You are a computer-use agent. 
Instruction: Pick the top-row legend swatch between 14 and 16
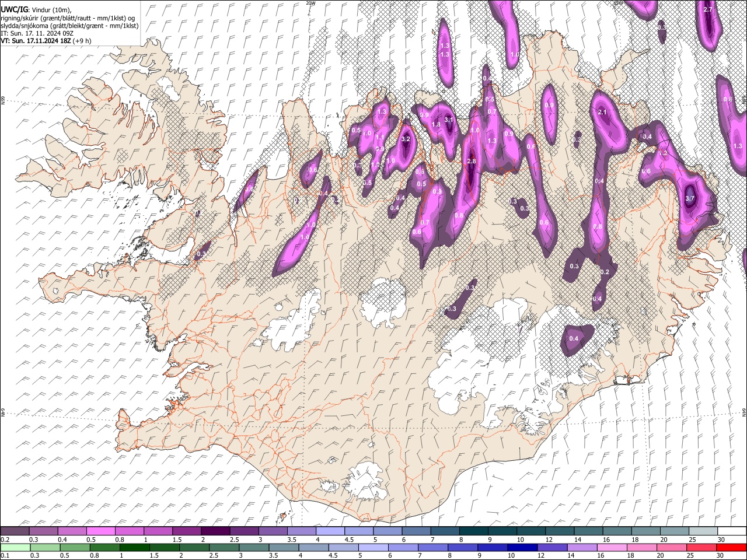point(587,531)
